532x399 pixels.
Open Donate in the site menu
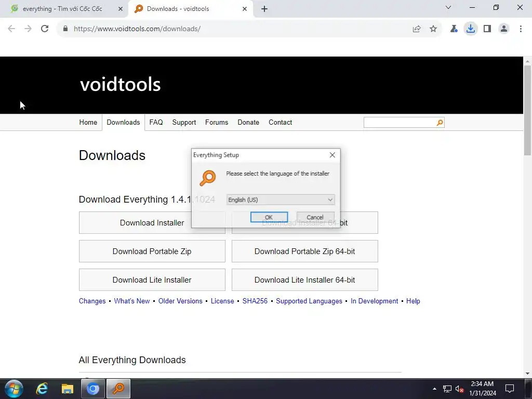point(248,123)
